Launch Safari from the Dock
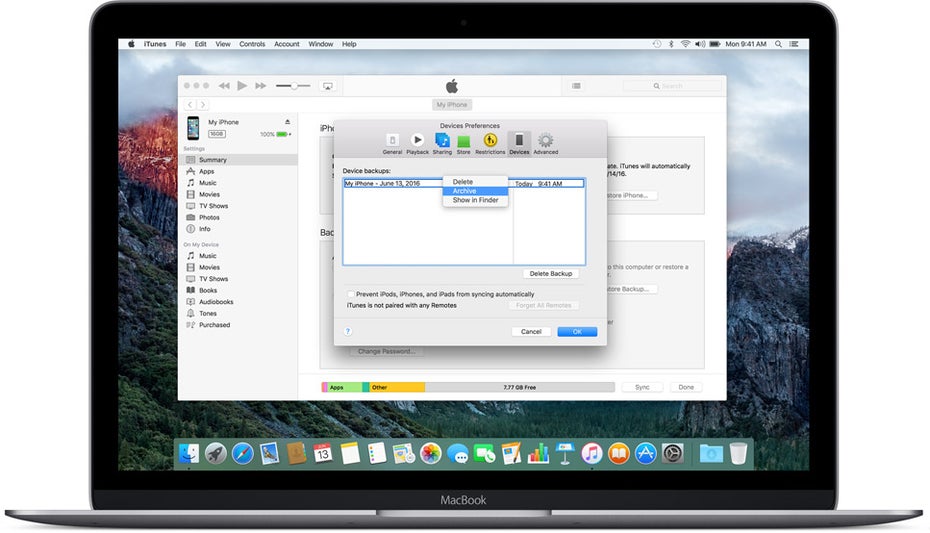Viewport: 930px width, 533px height. point(243,454)
